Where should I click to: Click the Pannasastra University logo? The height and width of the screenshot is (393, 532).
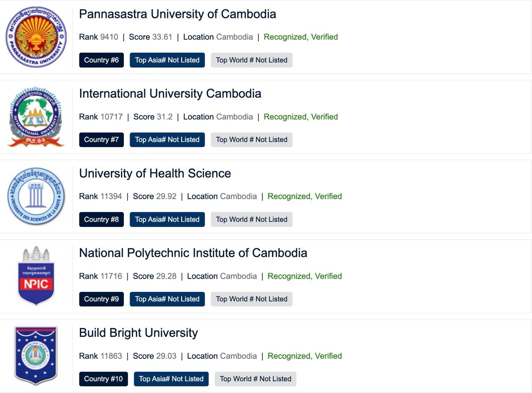pyautogui.click(x=36, y=37)
